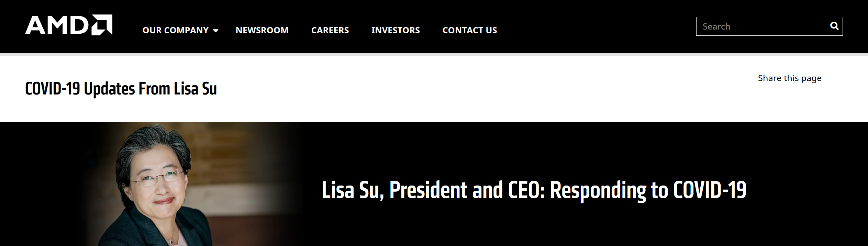
Task: Expand the Our Company dropdown arrow
Action: [216, 31]
